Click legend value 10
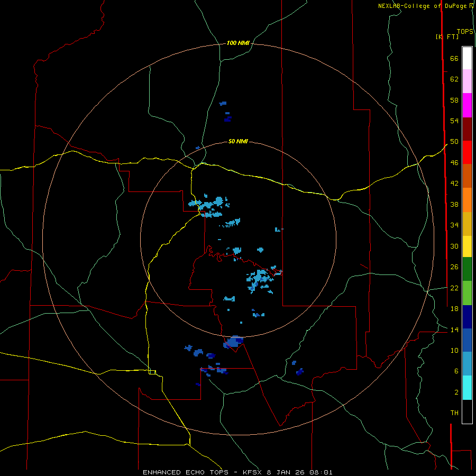Screen dimensions: 476x476 (454, 350)
